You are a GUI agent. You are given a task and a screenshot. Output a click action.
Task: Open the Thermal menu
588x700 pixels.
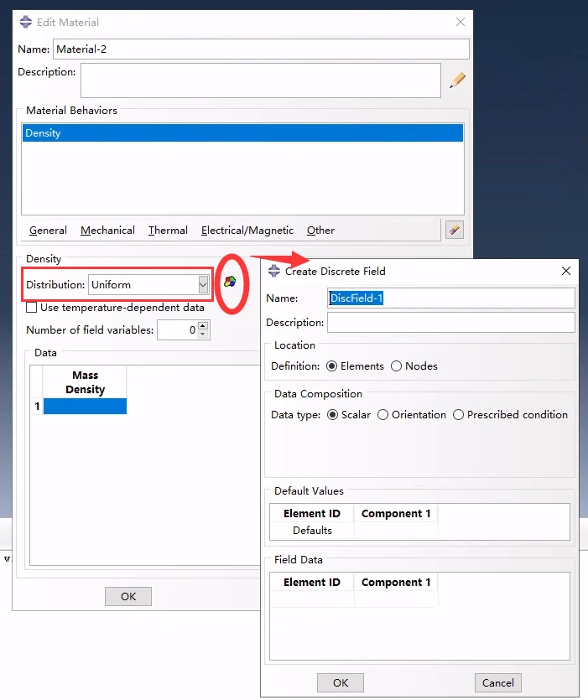[168, 231]
